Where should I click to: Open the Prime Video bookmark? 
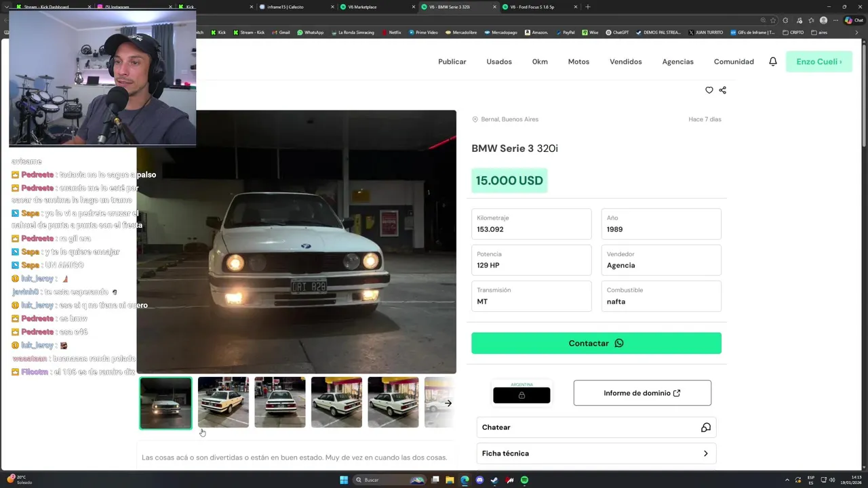pos(423,33)
